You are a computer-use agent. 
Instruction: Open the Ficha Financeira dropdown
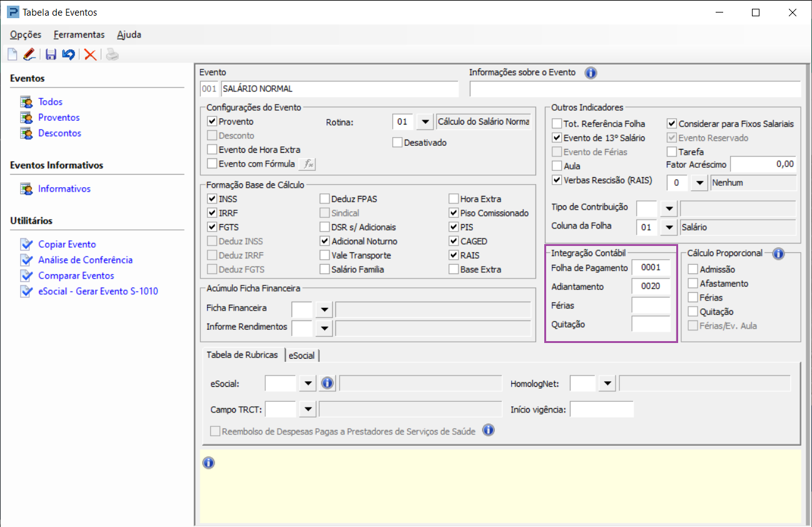324,309
